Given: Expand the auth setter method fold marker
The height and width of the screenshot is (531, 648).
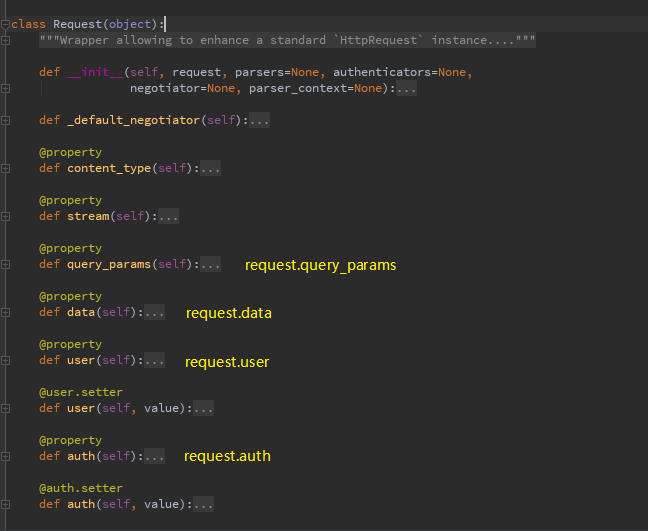Looking at the screenshot, I should [x=5, y=504].
